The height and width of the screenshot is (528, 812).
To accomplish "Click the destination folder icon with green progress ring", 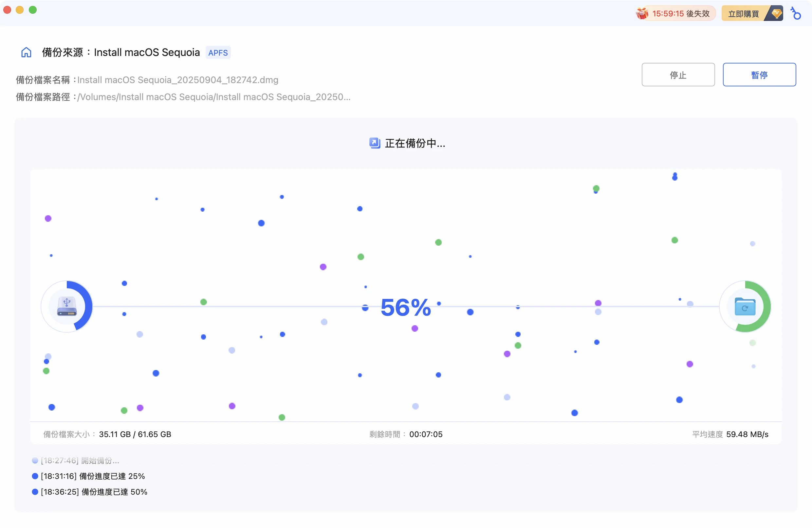I will [x=745, y=307].
